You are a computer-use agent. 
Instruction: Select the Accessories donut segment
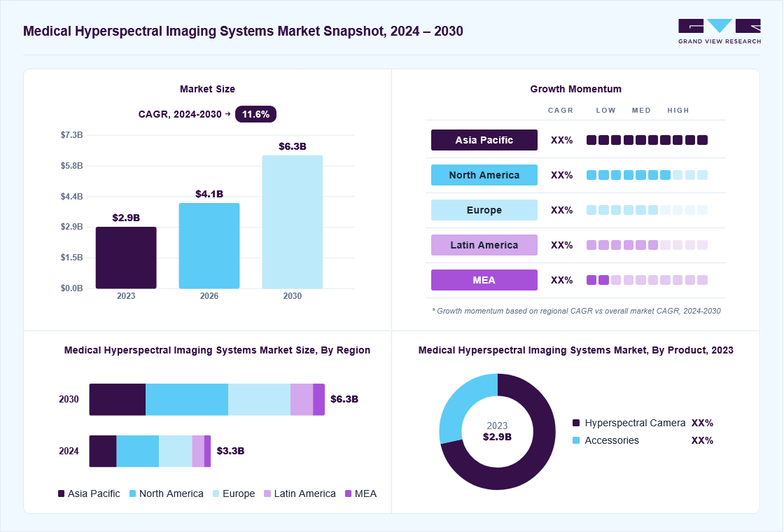coord(461,402)
